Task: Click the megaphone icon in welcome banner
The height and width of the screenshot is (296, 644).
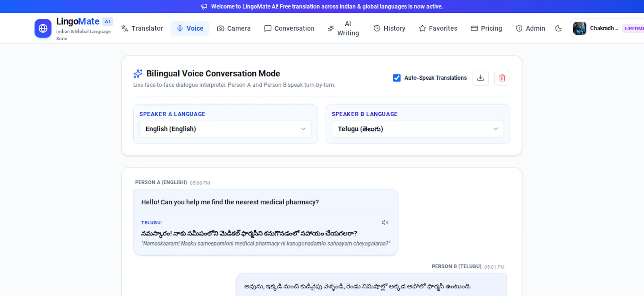Action: (x=204, y=6)
